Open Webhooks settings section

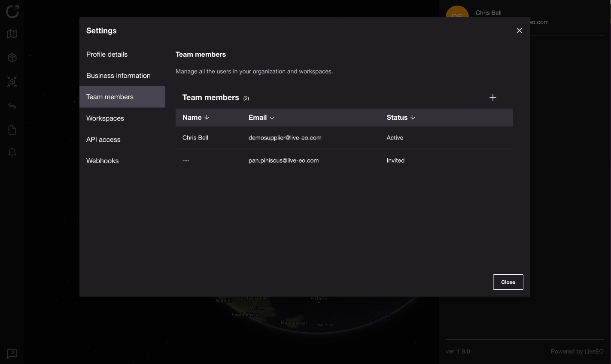point(103,161)
